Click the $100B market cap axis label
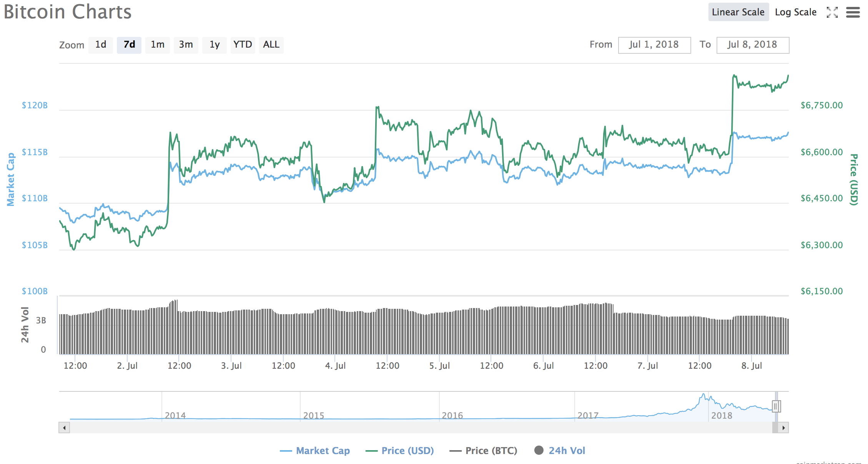This screenshot has height=464, width=868. click(x=35, y=291)
